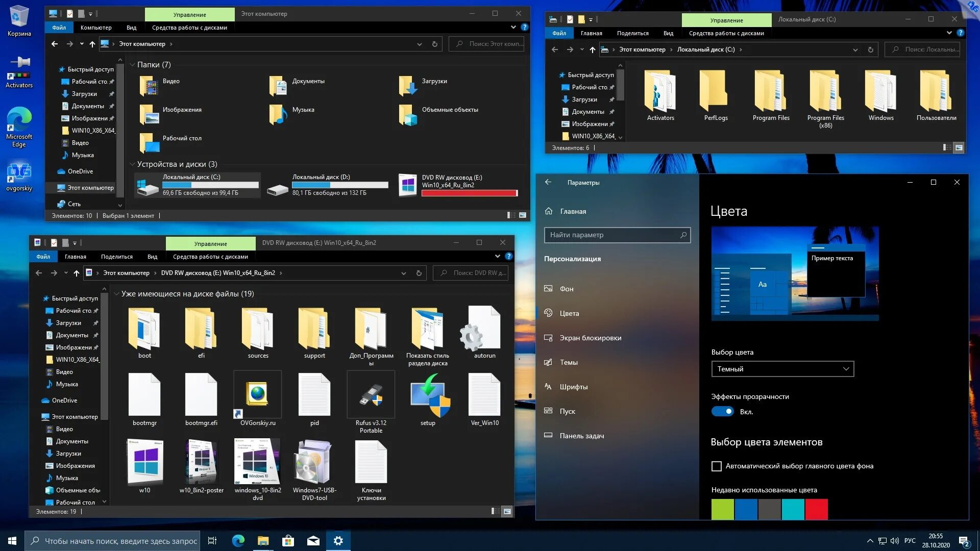This screenshot has width=980, height=551.
Task: Open the Rufus v3.12 Portable icon
Action: (371, 395)
